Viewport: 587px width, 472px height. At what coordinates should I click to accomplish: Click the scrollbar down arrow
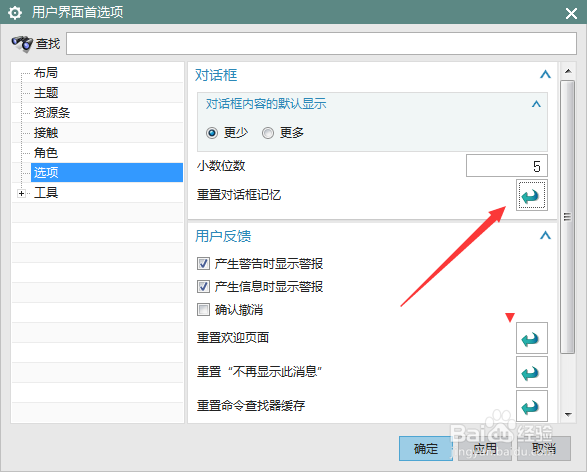(x=568, y=414)
